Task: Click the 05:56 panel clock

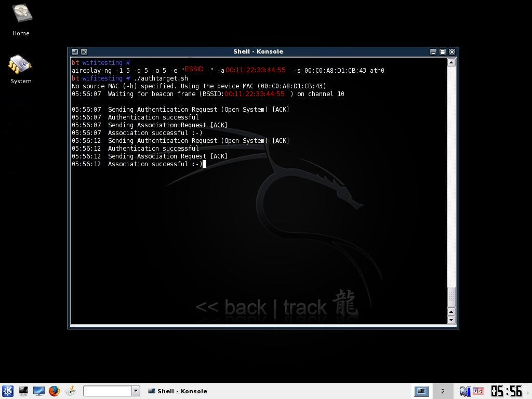Action: (506, 391)
